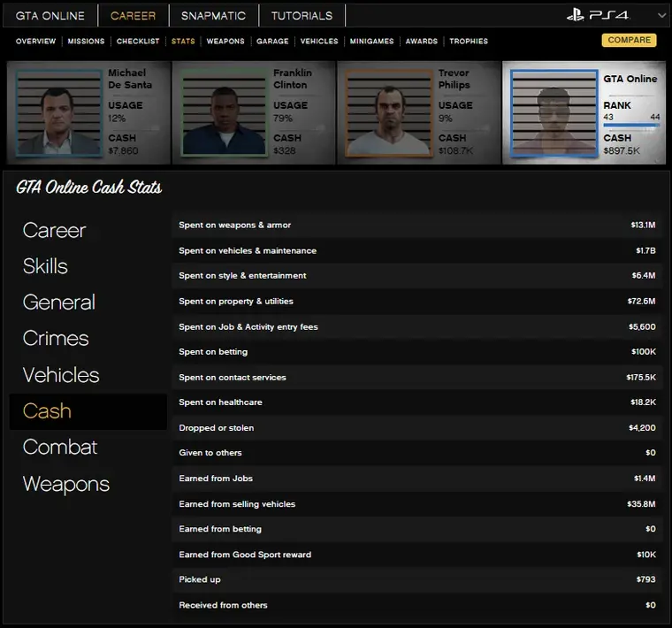Open the Awards sub-navigation link
Viewport: 672px width, 628px height.
422,42
